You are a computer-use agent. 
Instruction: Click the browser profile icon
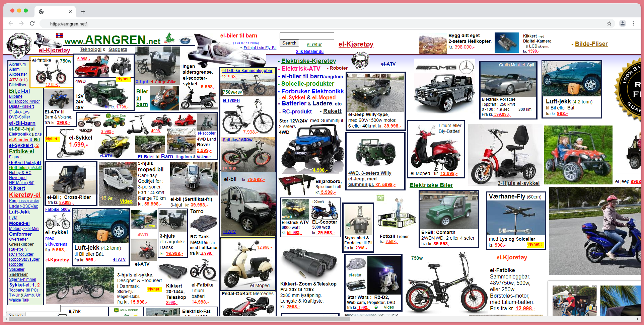click(x=623, y=23)
